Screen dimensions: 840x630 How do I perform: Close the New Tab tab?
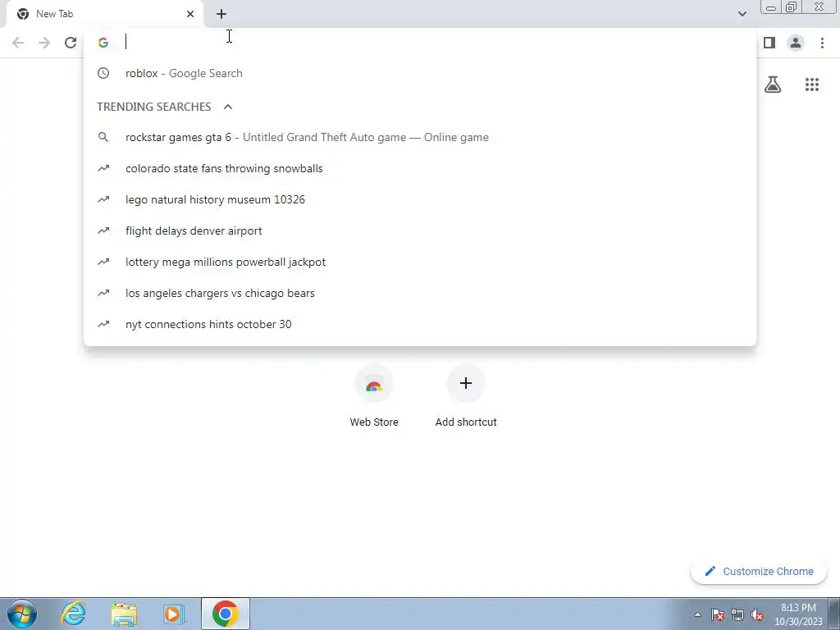pyautogui.click(x=190, y=14)
